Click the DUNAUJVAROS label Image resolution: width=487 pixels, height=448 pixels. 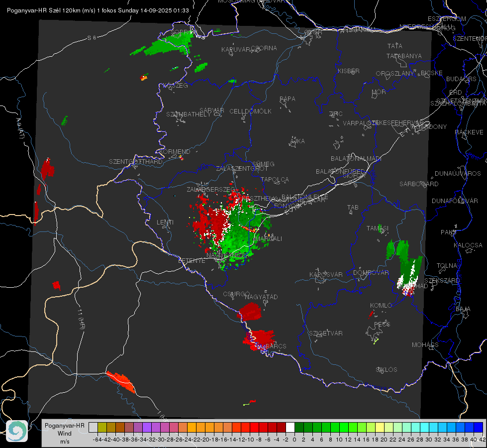(458, 174)
